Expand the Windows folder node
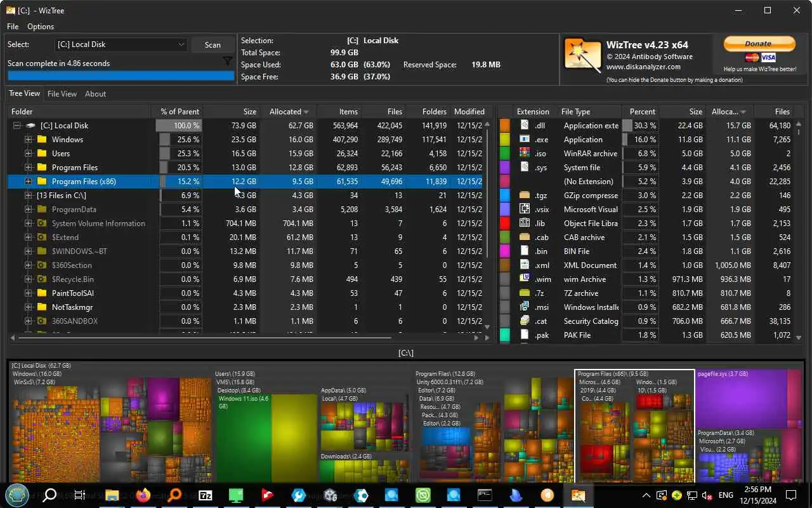The width and height of the screenshot is (812, 508). point(28,140)
